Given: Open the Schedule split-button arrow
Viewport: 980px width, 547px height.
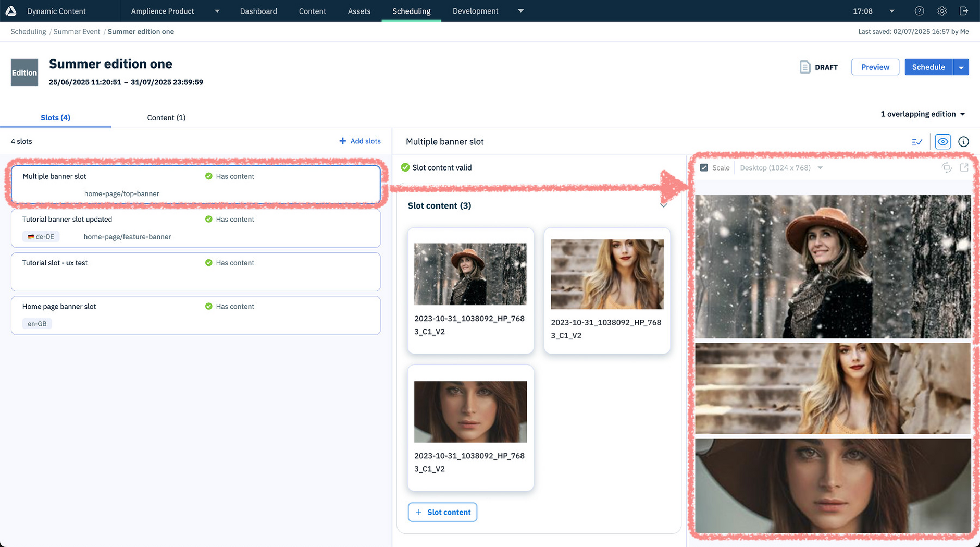Looking at the screenshot, I should coord(961,67).
